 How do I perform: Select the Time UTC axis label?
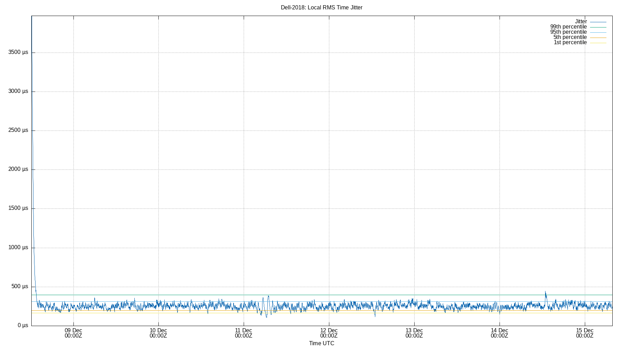(x=321, y=343)
